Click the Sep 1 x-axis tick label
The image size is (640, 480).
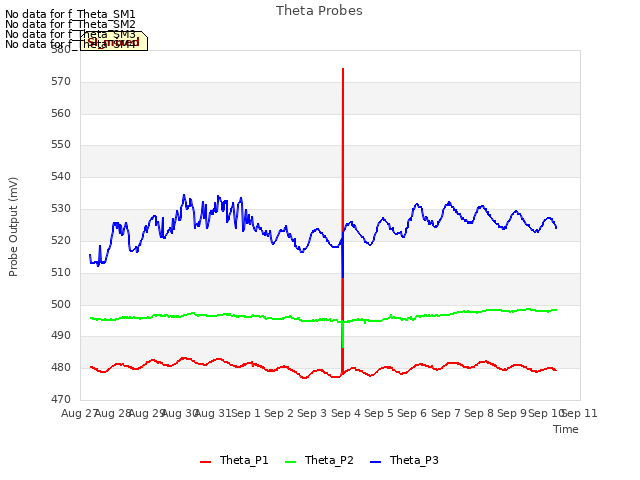[x=246, y=413]
